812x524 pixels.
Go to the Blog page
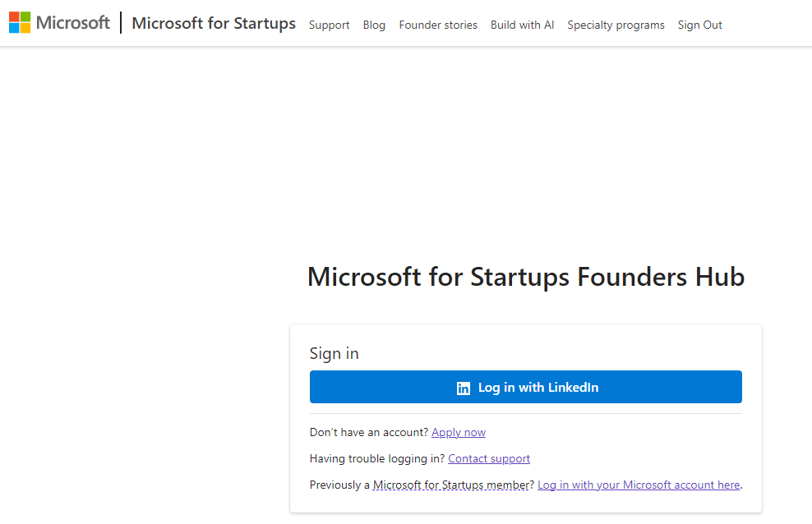pyautogui.click(x=374, y=25)
